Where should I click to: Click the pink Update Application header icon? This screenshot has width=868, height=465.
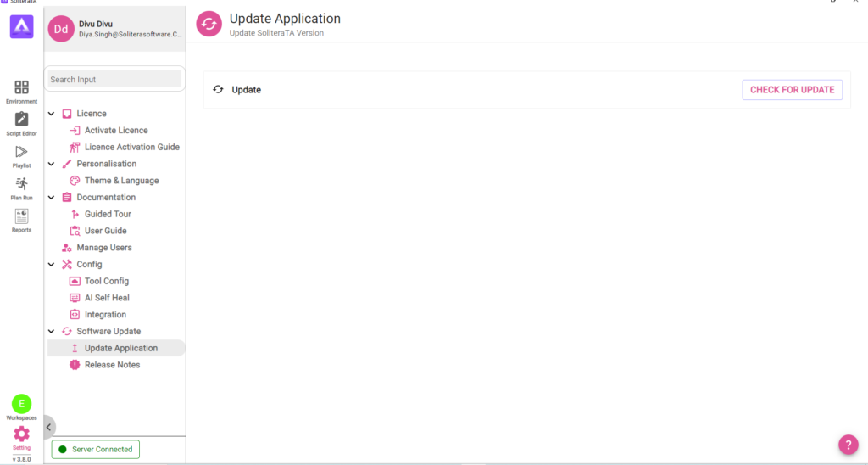(x=209, y=24)
